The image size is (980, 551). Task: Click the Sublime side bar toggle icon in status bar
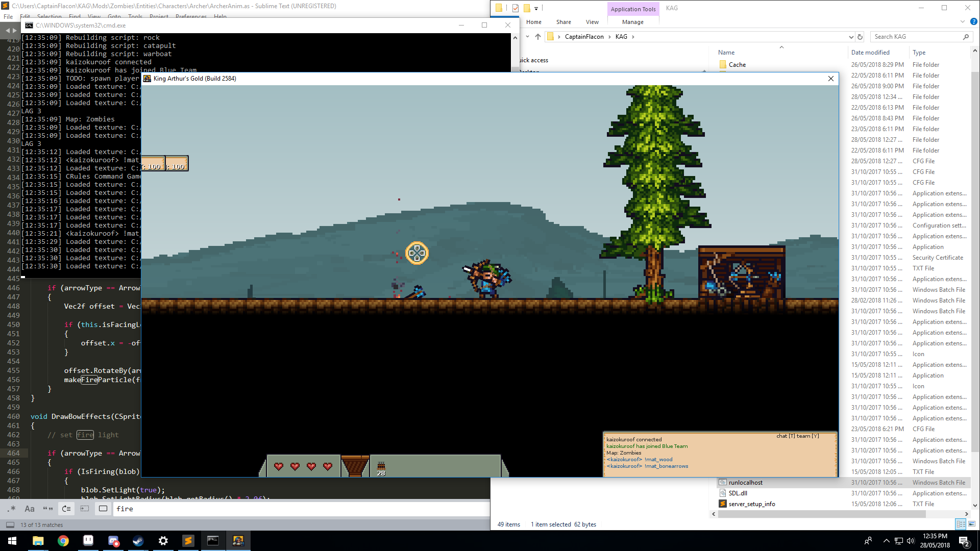[10, 524]
